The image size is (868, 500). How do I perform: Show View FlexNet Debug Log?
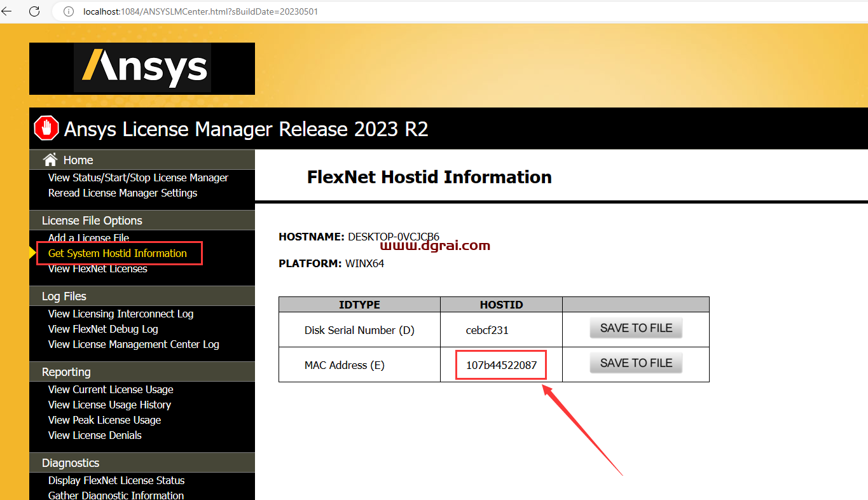pyautogui.click(x=103, y=329)
